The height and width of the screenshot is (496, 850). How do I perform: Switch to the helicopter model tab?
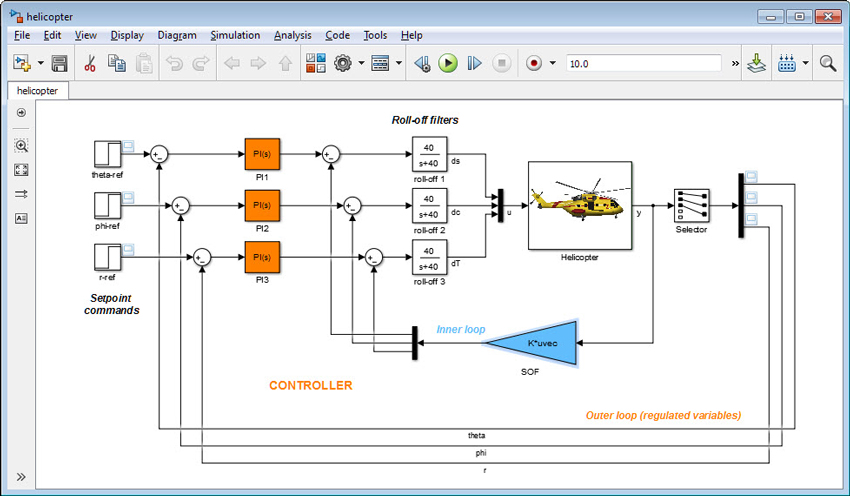click(x=37, y=90)
